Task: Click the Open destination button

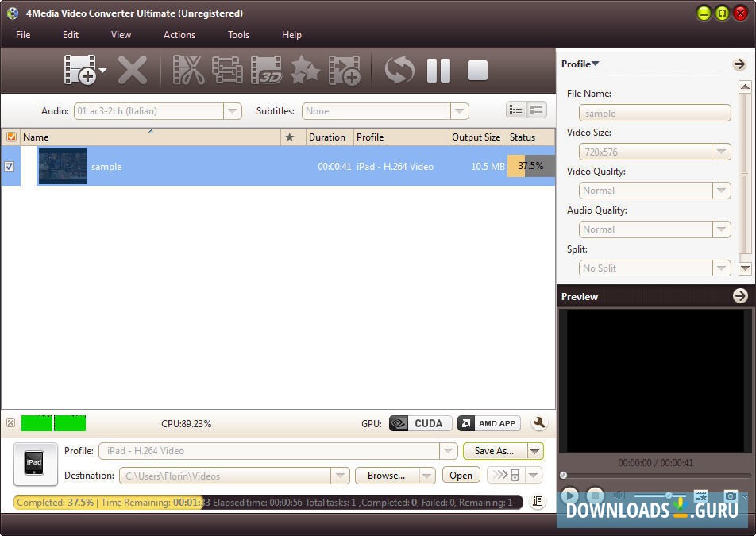Action: 461,476
